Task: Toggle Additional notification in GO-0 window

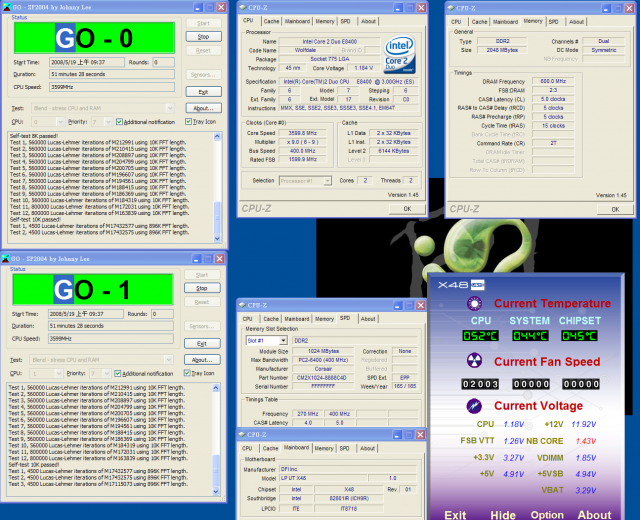Action: (119, 122)
